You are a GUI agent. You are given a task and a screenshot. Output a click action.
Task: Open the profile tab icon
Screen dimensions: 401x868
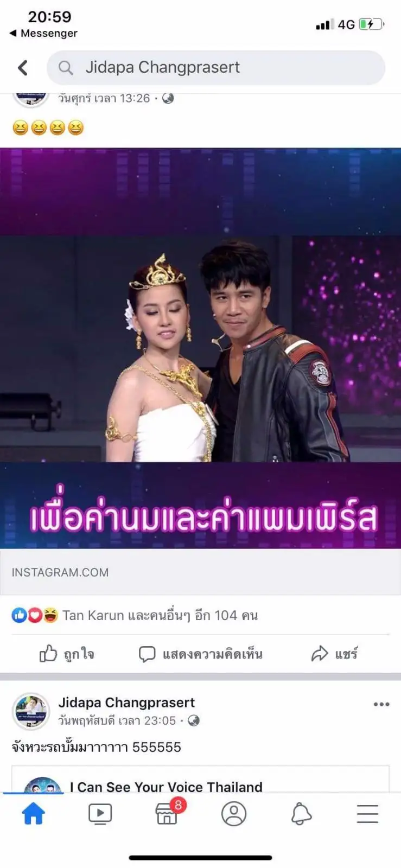coord(234,814)
